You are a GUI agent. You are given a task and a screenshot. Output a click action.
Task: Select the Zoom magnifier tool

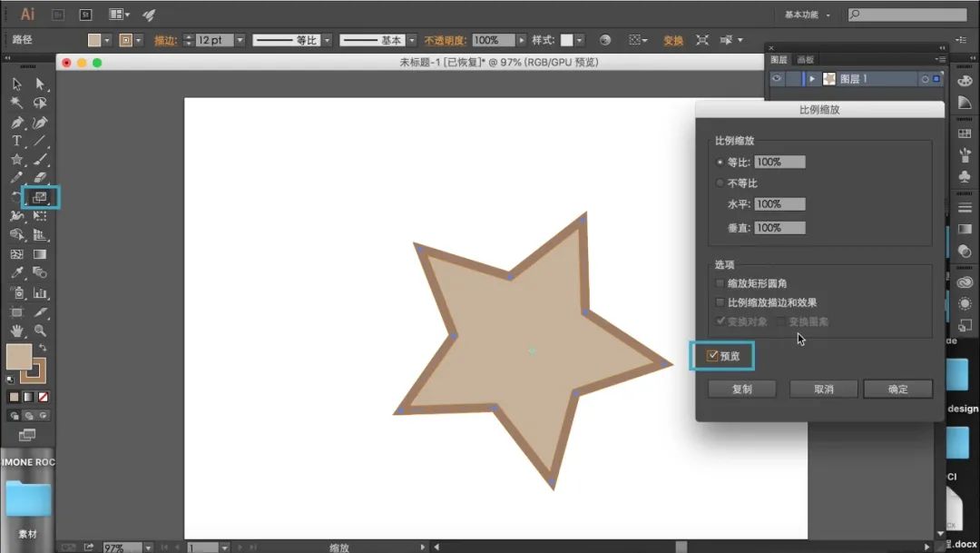40,331
